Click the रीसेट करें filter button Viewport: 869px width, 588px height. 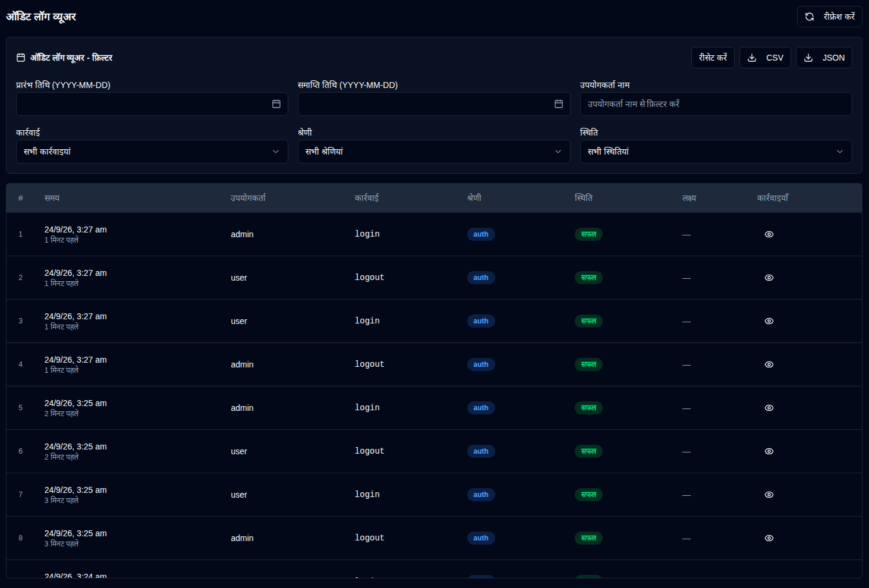point(713,58)
